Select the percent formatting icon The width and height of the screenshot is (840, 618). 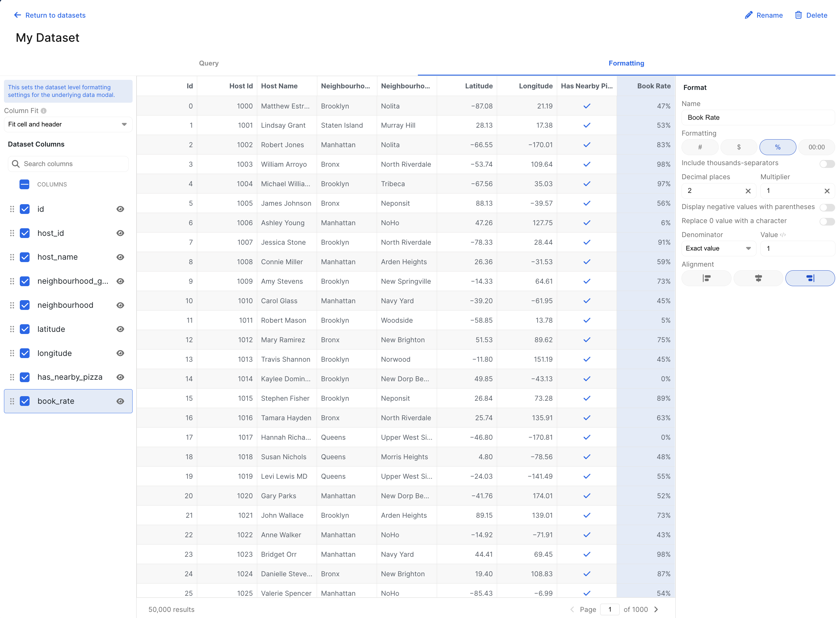pyautogui.click(x=778, y=147)
